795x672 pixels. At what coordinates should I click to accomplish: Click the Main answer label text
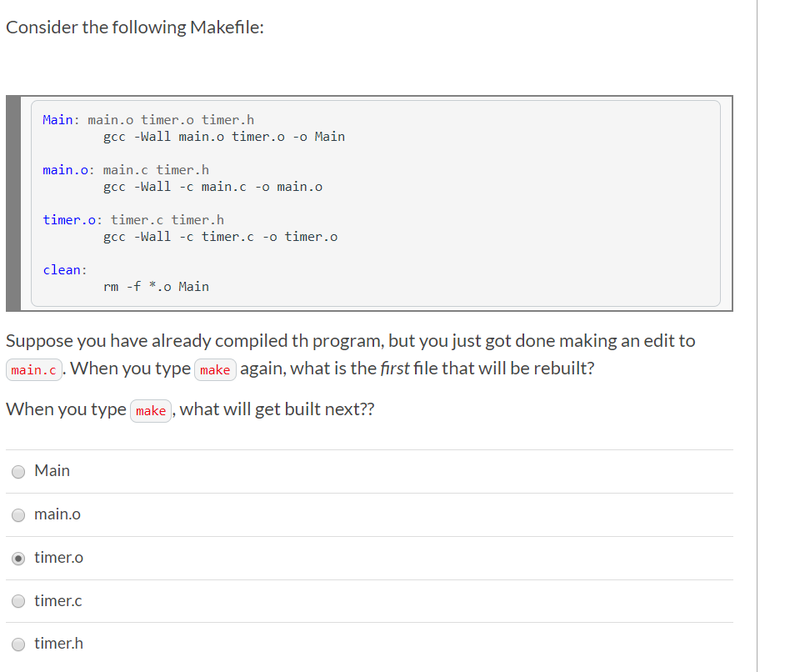[x=52, y=470]
